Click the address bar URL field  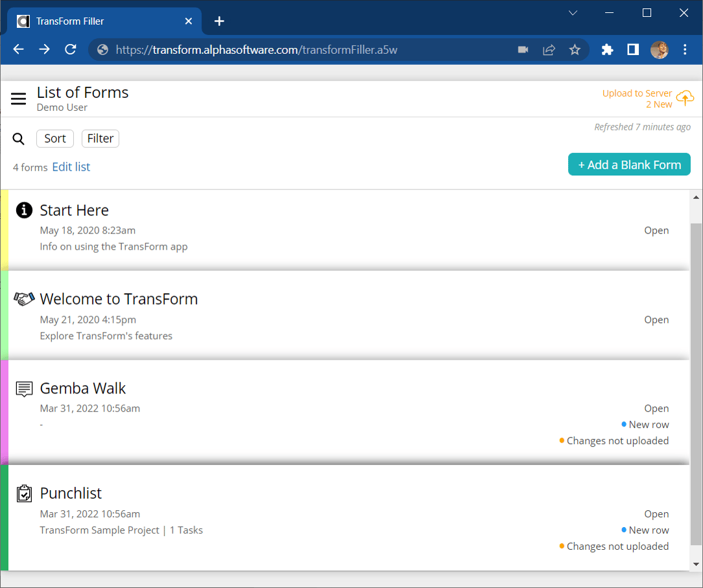point(259,49)
